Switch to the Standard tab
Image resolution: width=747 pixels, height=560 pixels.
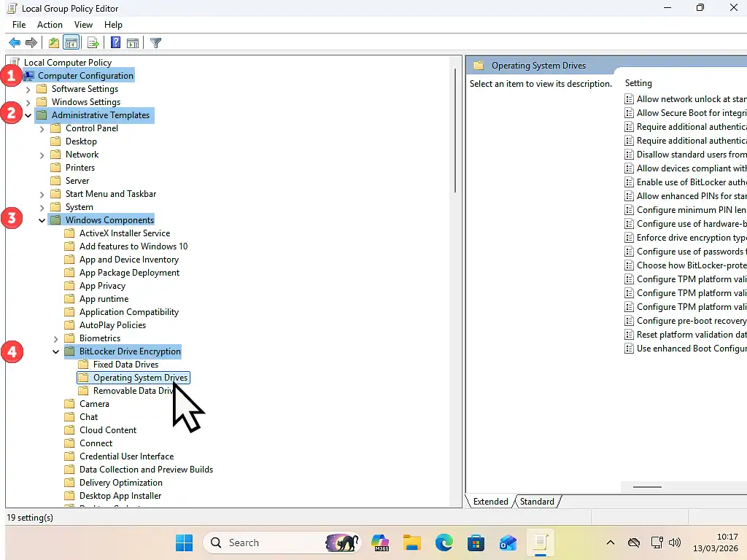point(537,501)
